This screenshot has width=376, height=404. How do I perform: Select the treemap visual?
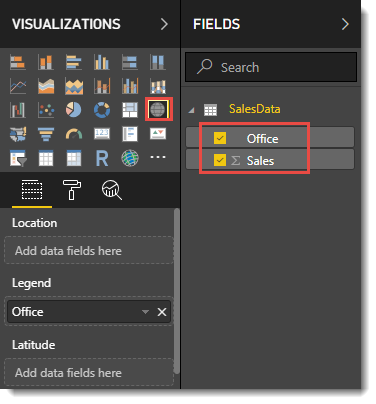point(130,110)
